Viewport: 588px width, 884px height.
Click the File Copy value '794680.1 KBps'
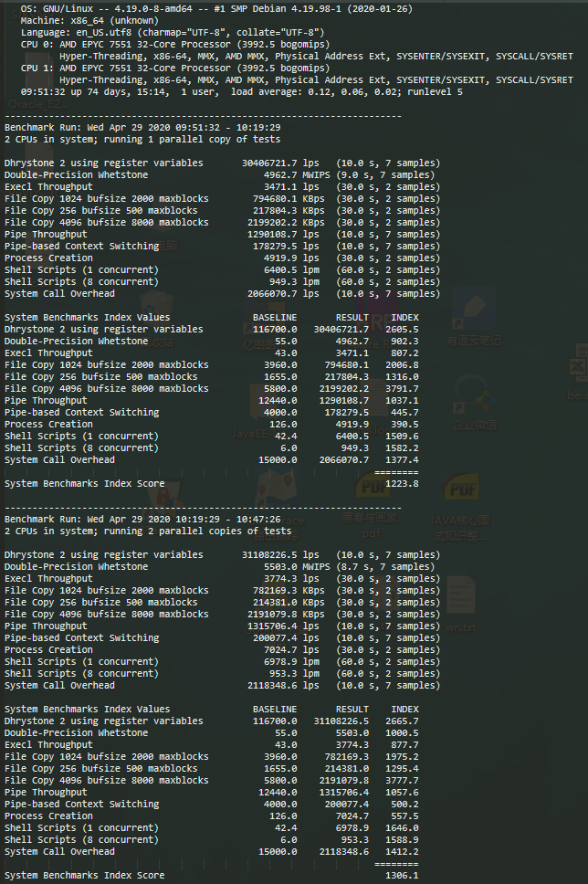pos(289,198)
